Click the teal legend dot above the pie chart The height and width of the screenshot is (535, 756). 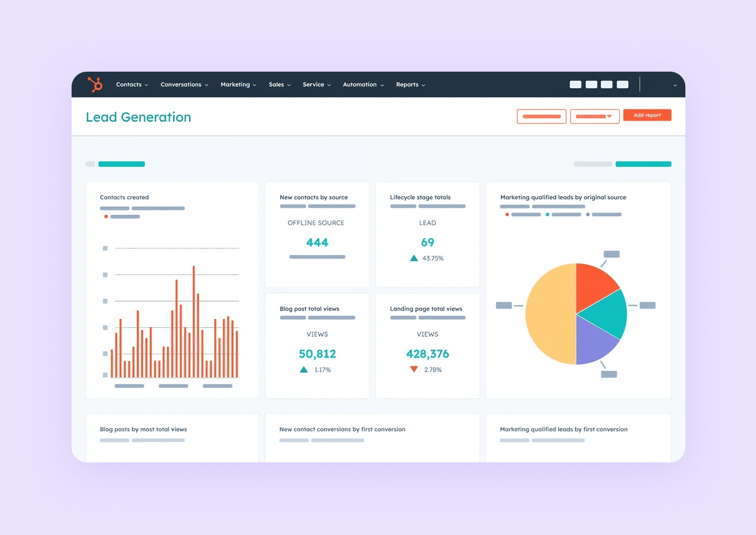[547, 214]
